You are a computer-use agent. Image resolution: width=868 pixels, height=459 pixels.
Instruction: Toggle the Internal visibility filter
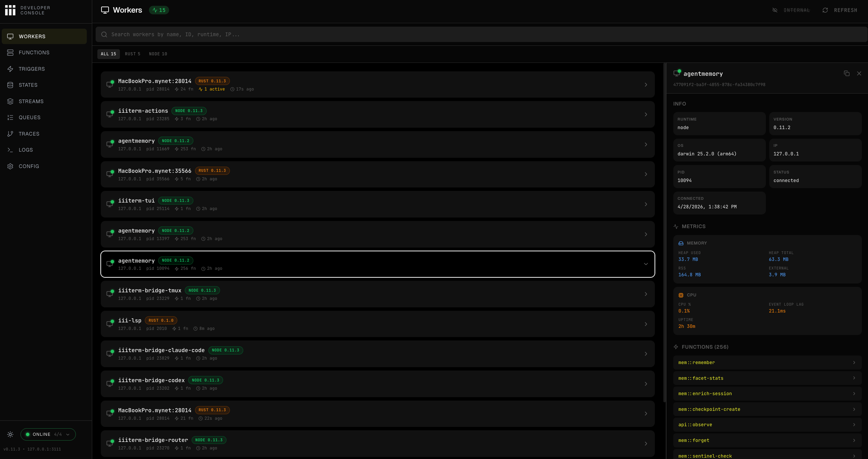click(x=791, y=10)
